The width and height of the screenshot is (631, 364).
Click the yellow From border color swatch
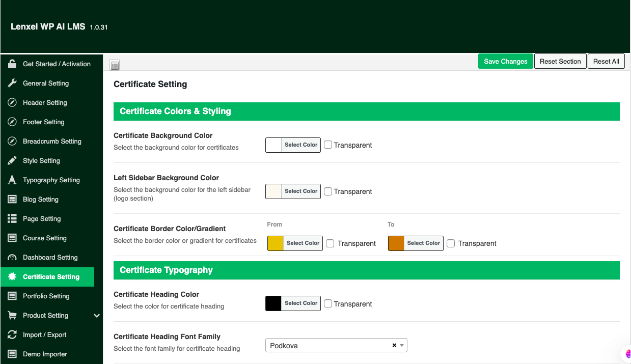[276, 243]
